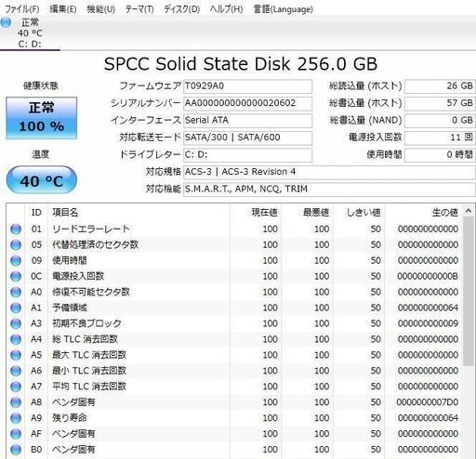Click the status icon for row AF

[x=16, y=434]
